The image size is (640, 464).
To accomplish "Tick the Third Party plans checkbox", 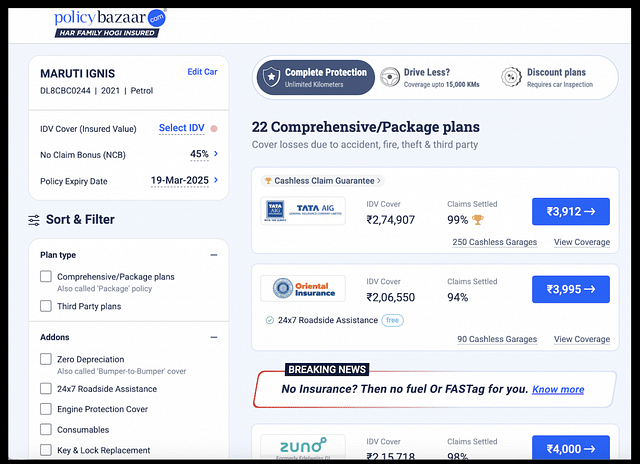I will coord(46,306).
